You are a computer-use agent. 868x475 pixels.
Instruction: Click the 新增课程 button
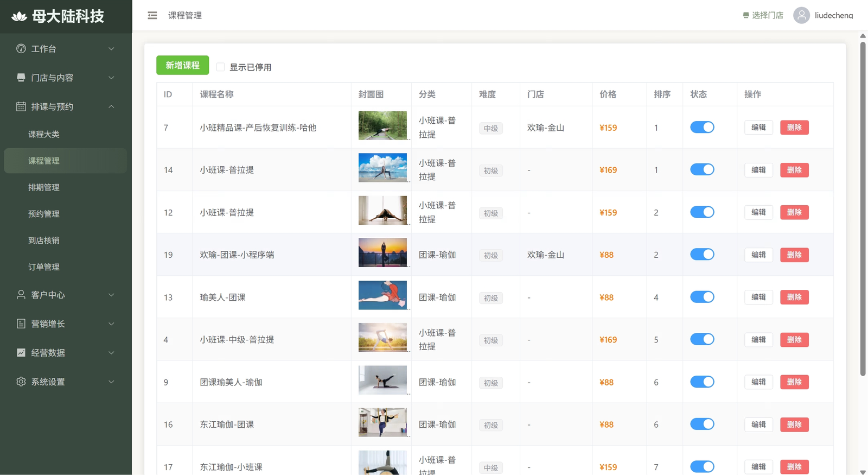(x=182, y=65)
